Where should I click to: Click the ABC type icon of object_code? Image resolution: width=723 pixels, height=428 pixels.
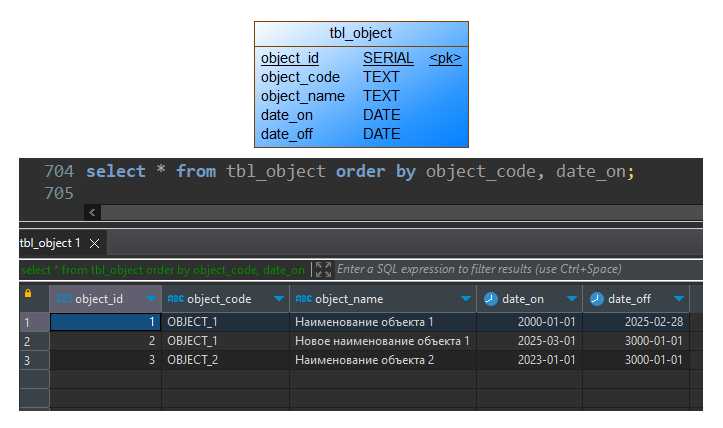[x=175, y=299]
